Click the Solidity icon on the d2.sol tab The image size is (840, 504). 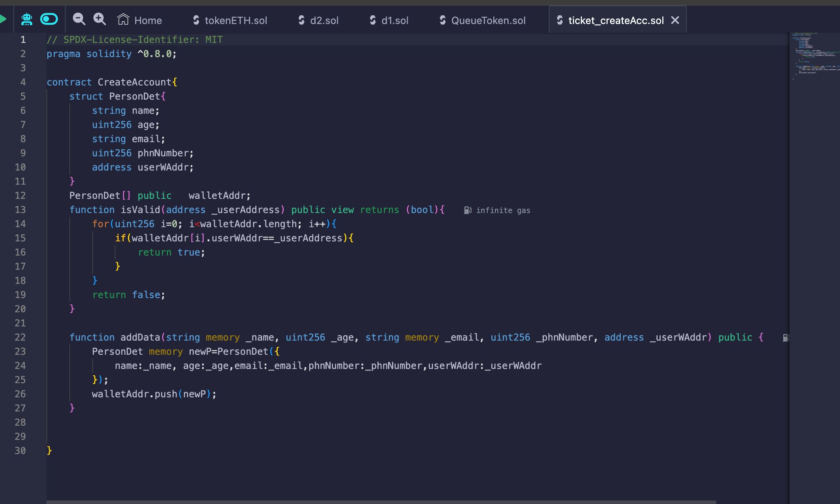click(x=301, y=20)
